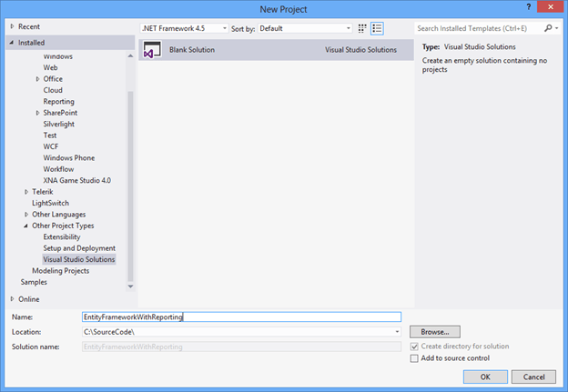Switch to medium icons list view

point(377,28)
